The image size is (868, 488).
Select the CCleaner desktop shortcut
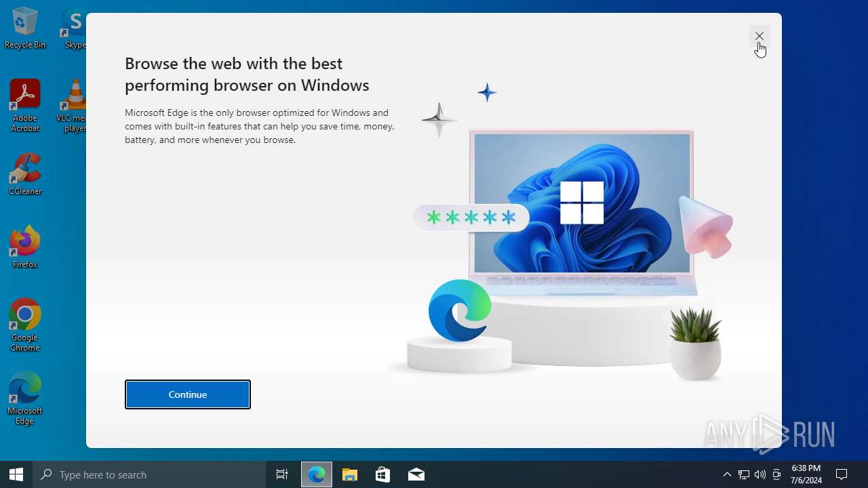(25, 174)
